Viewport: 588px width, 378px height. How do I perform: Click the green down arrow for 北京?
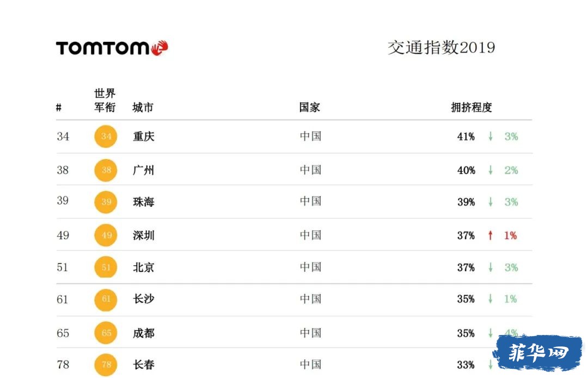pos(490,267)
